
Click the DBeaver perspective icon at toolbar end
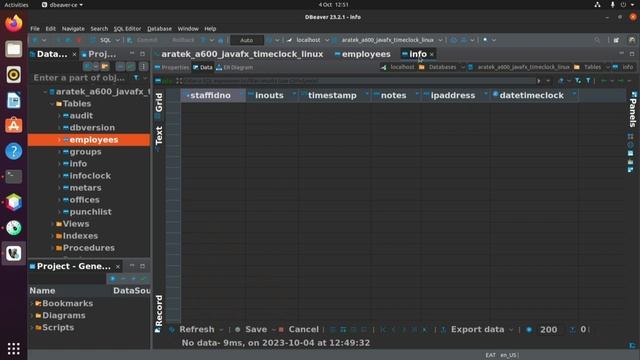[631, 40]
